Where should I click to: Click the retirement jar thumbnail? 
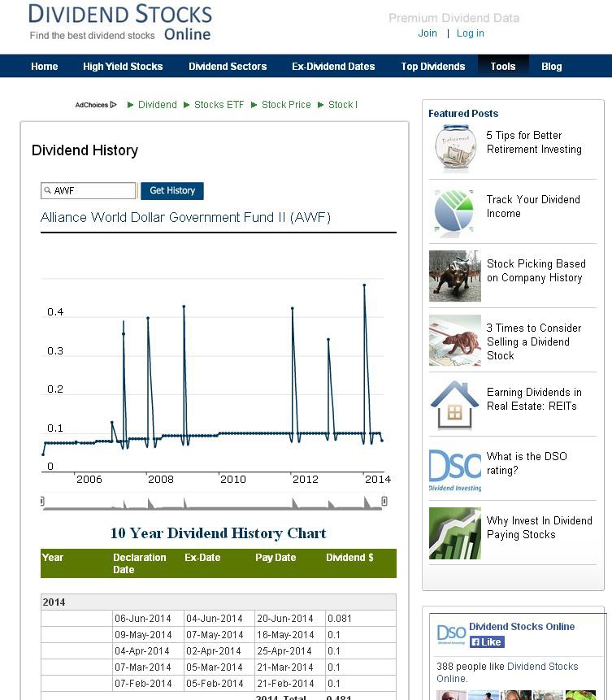pyautogui.click(x=454, y=148)
